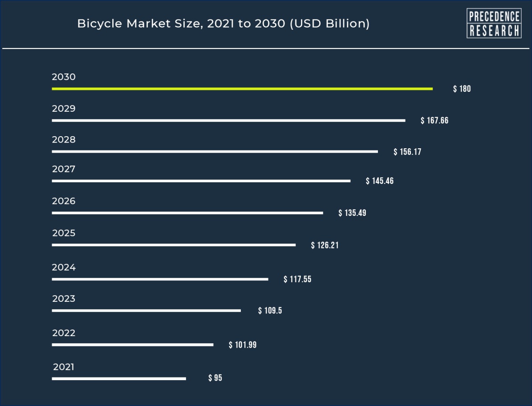Screen dimensions: 532x406
Task: Click the $ 117.55 value label
Action: (x=297, y=280)
